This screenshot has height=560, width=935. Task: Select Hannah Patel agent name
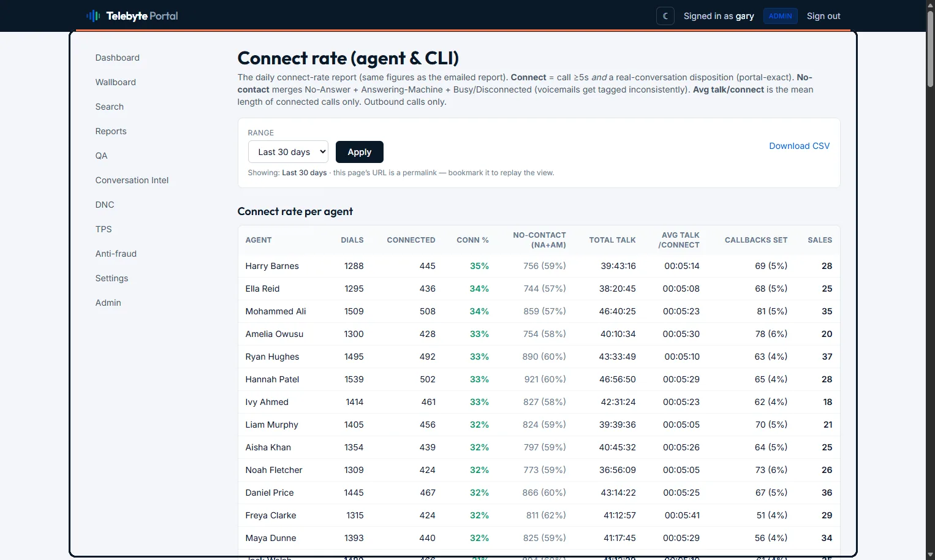tap(272, 379)
